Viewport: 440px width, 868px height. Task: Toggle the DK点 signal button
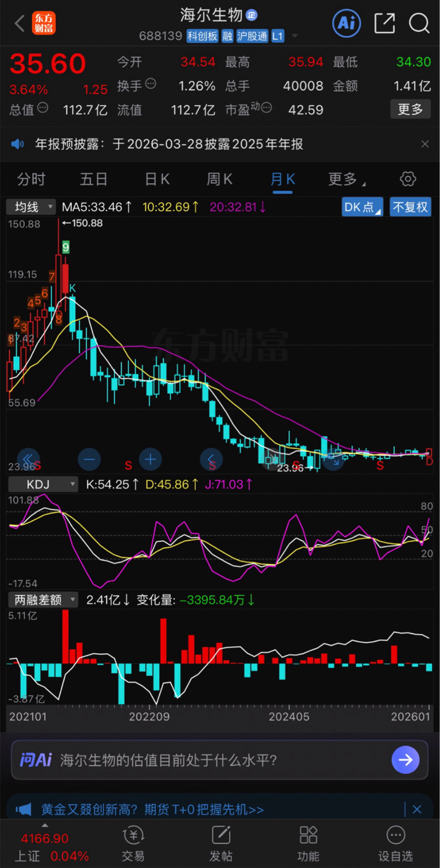pyautogui.click(x=363, y=207)
